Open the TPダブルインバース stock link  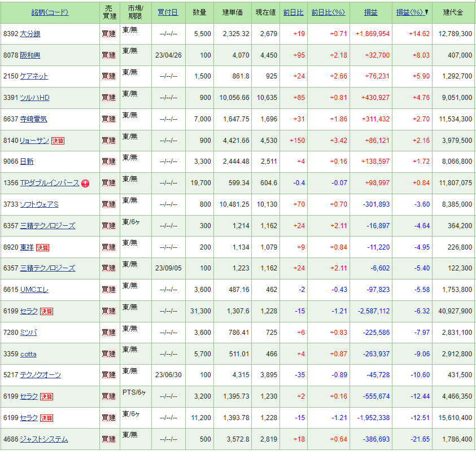coord(50,183)
